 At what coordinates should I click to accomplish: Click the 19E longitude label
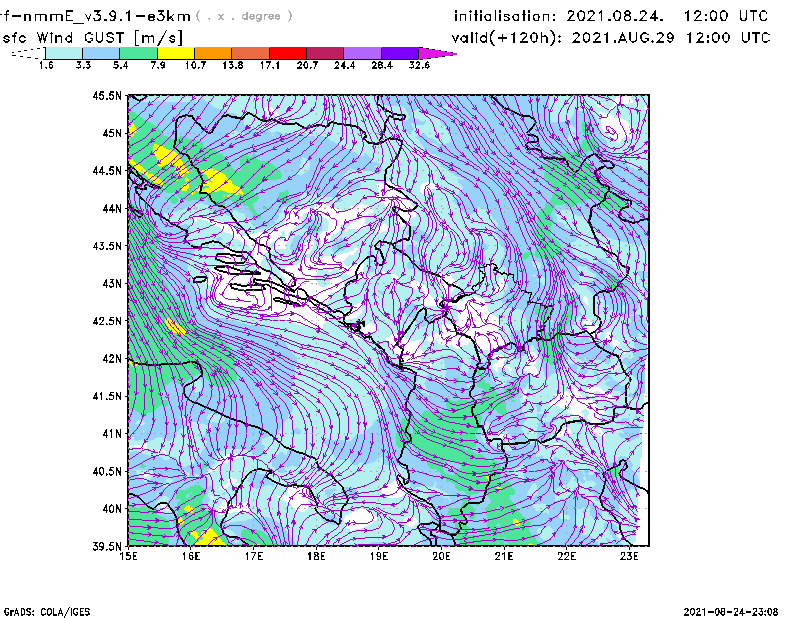click(x=379, y=556)
